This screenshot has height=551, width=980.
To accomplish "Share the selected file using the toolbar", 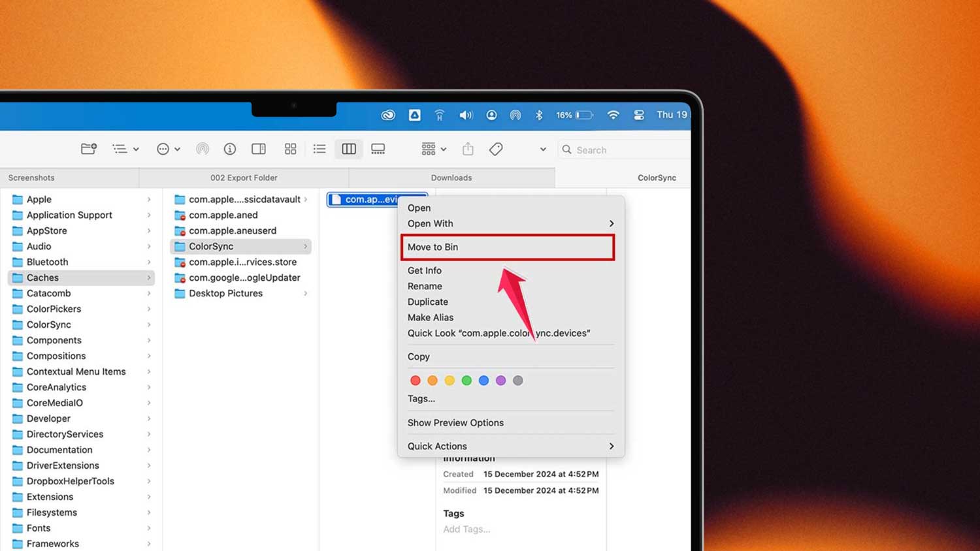I will pos(468,149).
